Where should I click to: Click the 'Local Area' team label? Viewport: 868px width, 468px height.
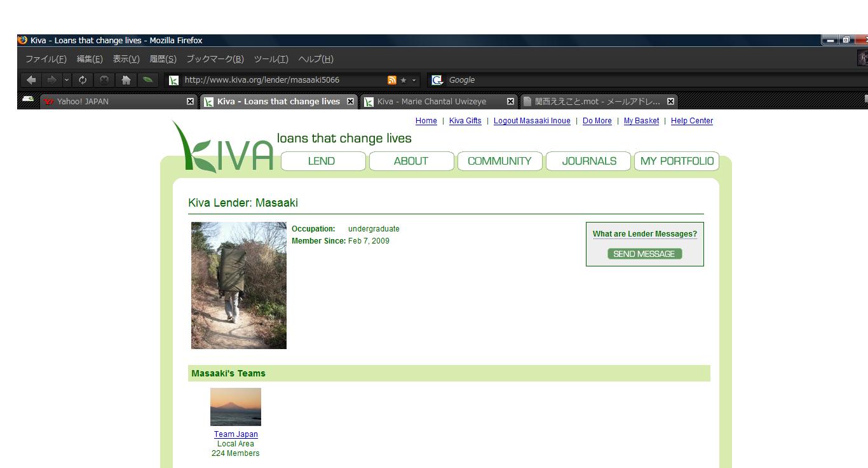pyautogui.click(x=236, y=444)
